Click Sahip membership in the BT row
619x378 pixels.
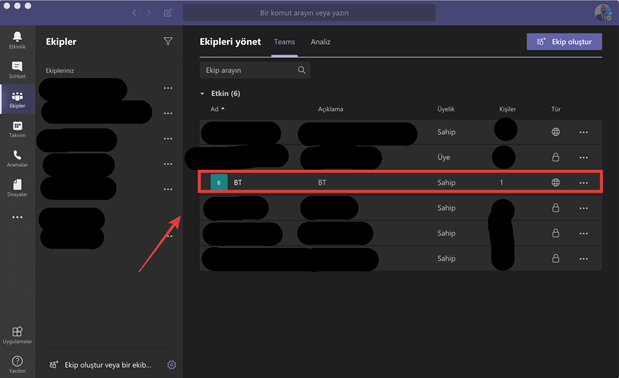tap(446, 182)
